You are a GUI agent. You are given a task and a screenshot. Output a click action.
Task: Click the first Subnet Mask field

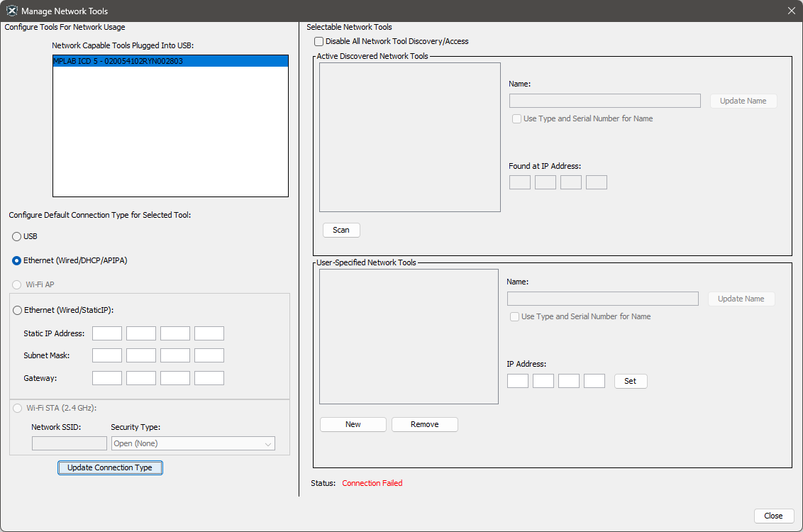pos(107,355)
